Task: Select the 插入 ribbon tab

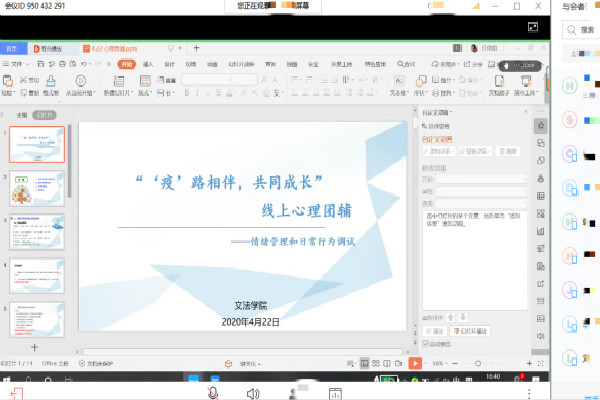Action: pos(147,63)
